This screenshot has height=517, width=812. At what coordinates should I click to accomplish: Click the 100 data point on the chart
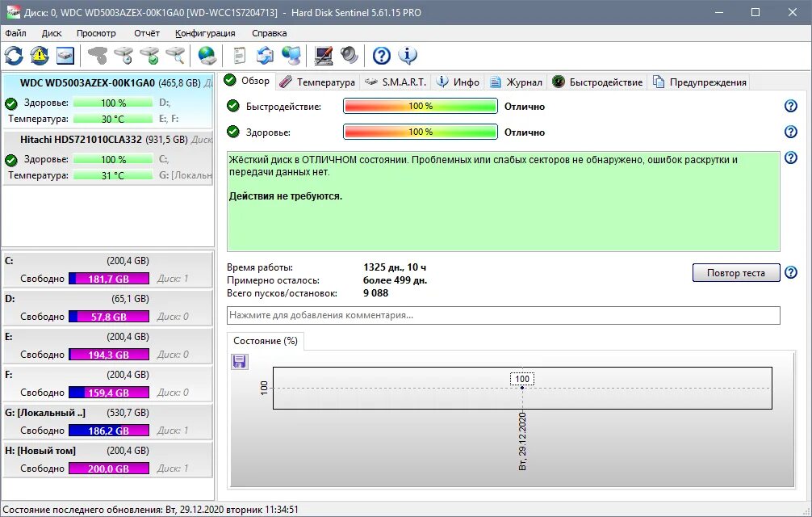pyautogui.click(x=522, y=388)
